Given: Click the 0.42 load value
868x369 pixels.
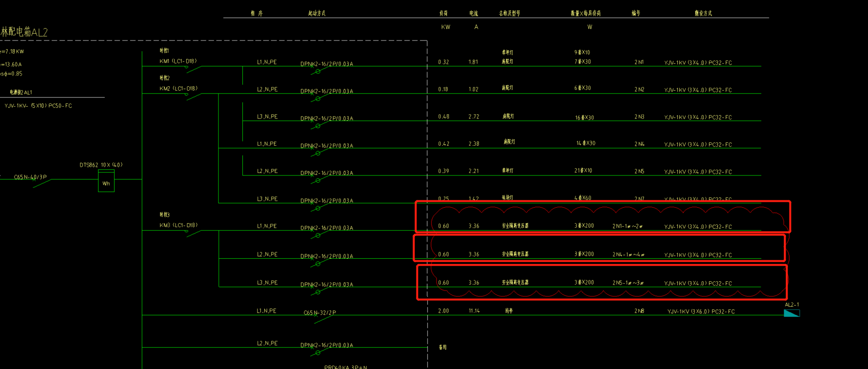Looking at the screenshot, I should click(444, 144).
